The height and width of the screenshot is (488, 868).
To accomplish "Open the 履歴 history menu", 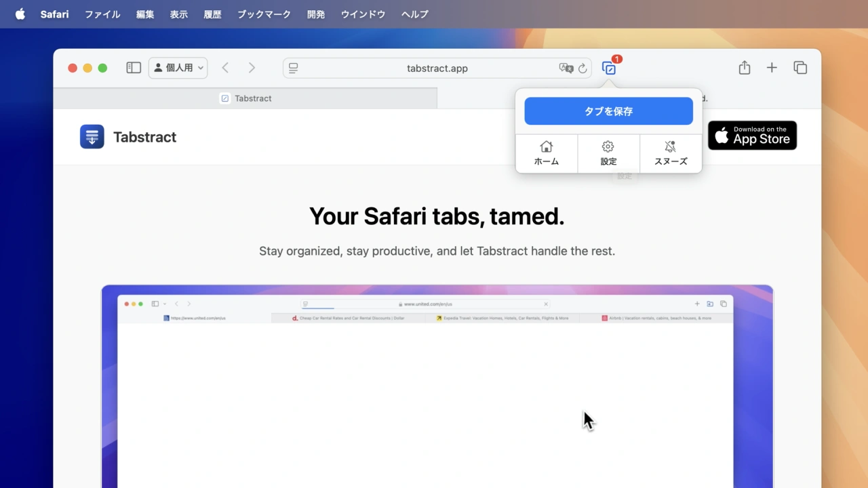I will [212, 14].
